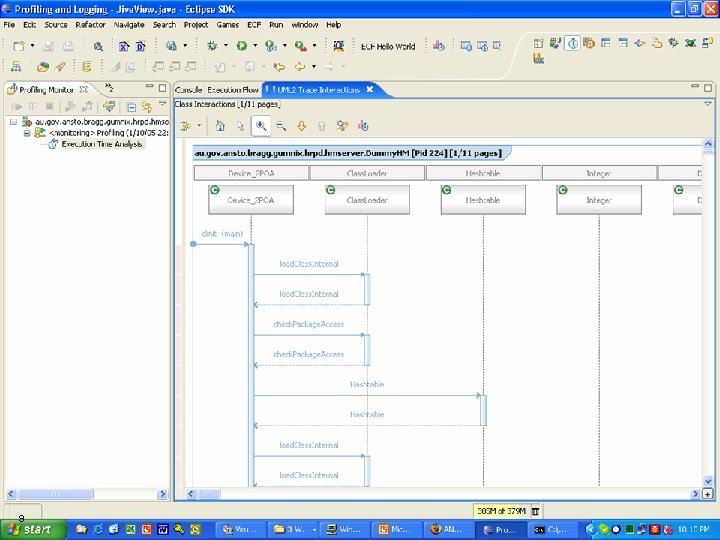This screenshot has width=720, height=540.
Task: Click the magnifier Search toolbar icon
Action: point(98,46)
